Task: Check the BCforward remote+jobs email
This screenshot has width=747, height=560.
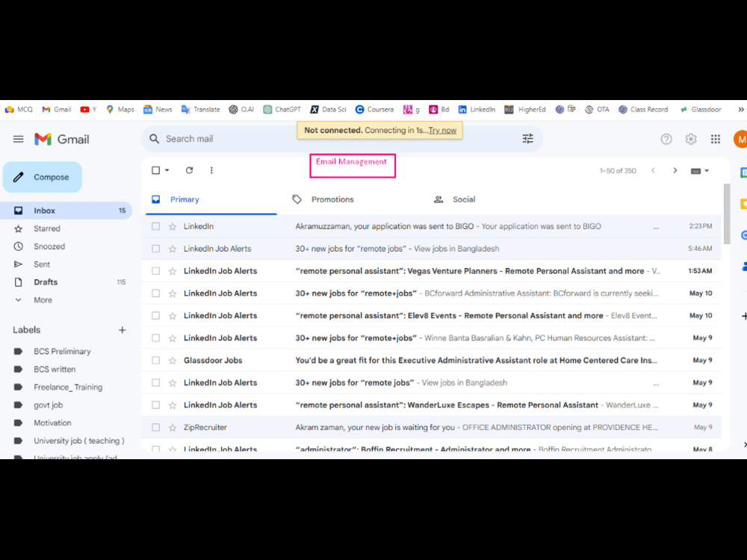Action: coord(156,293)
